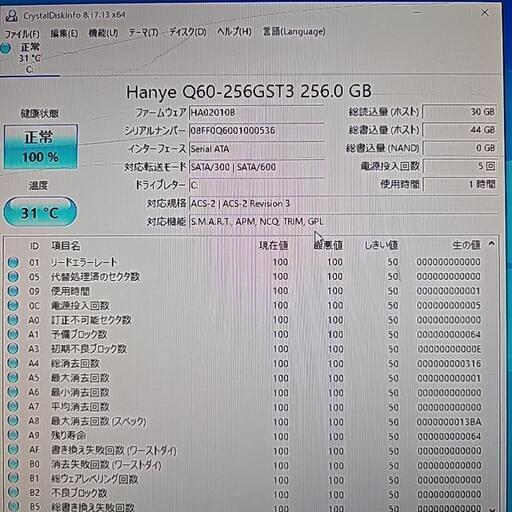Click the status icon for A6 最小消去回数

click(x=13, y=392)
